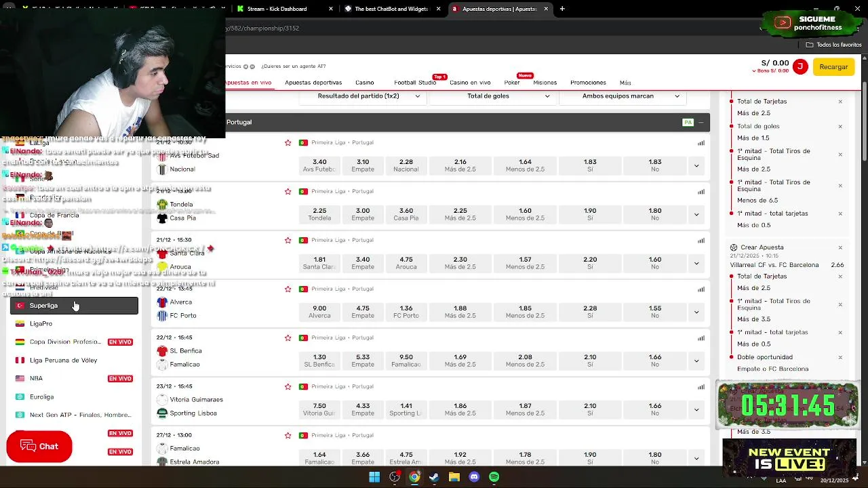868x488 pixels.
Task: Open the Football Studio tab
Action: 415,83
